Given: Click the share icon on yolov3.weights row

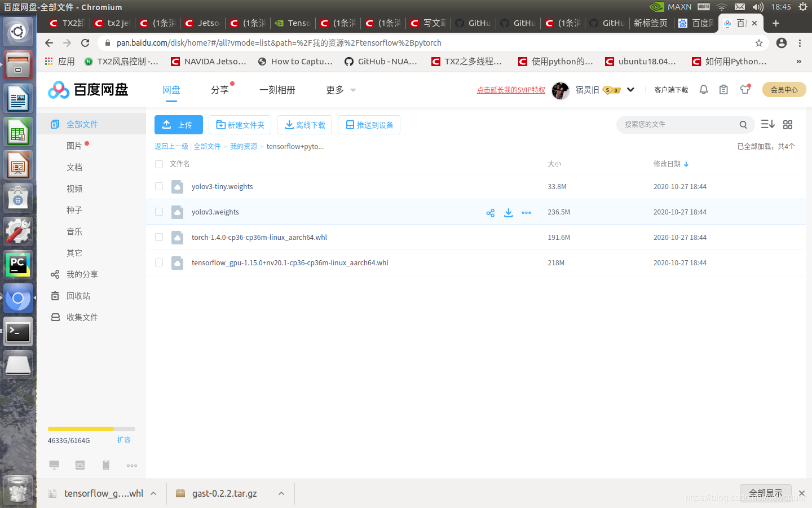Looking at the screenshot, I should pyautogui.click(x=491, y=213).
